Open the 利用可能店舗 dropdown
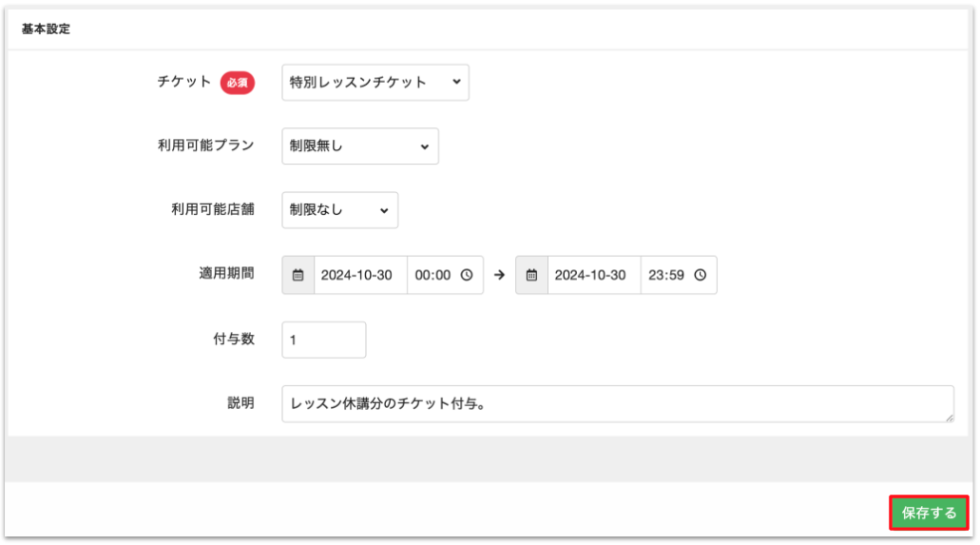Screen dimensions: 980x545 339,210
